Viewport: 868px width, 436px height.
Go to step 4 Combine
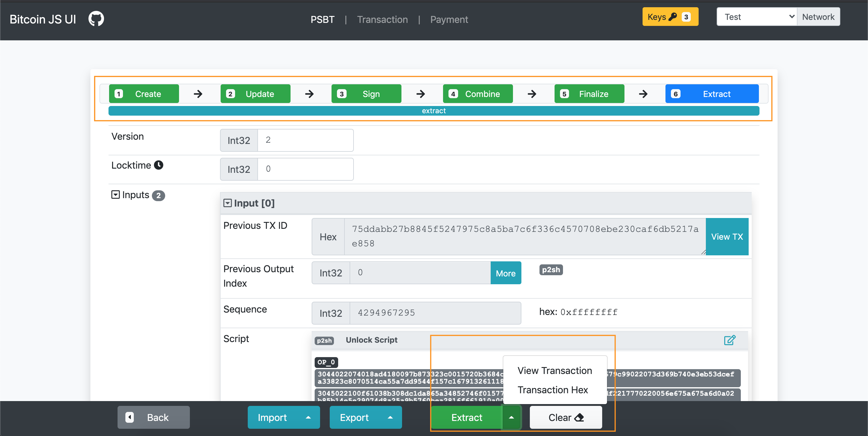477,94
